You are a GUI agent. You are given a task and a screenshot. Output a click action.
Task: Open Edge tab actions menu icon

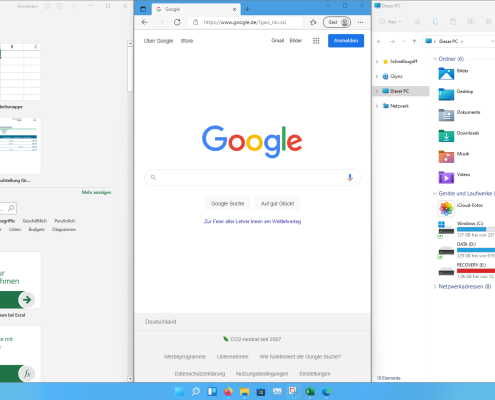click(x=143, y=9)
